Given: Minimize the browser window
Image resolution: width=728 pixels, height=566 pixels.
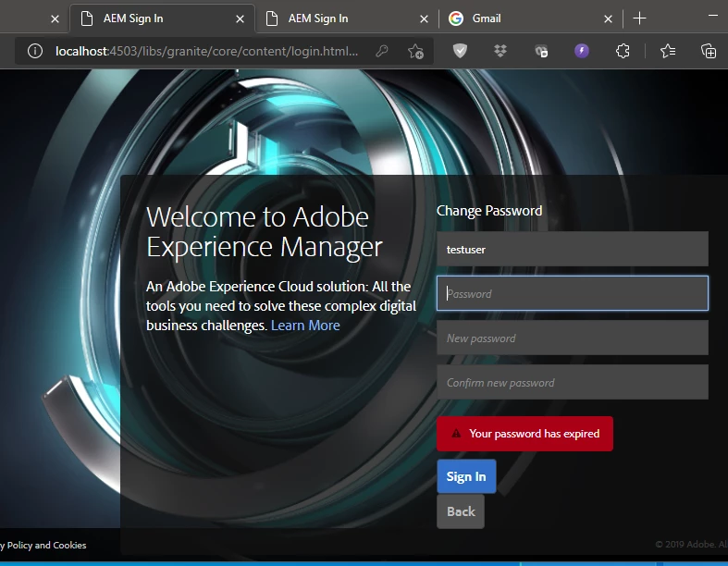Looking at the screenshot, I should pyautogui.click(x=713, y=16).
